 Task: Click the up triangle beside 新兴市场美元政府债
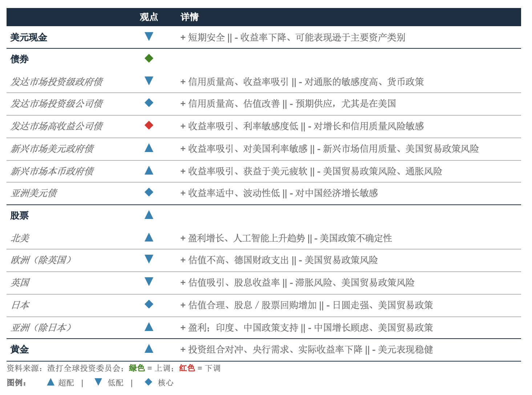pyautogui.click(x=149, y=148)
